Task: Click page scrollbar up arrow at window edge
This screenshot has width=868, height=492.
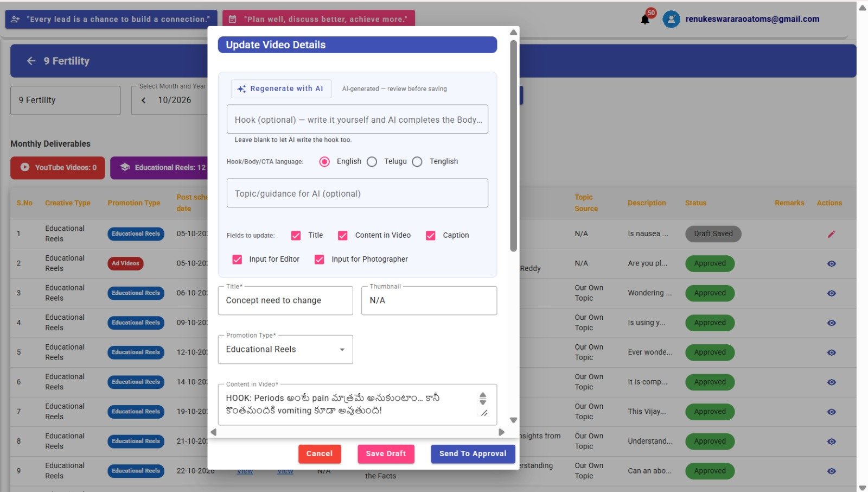Action: (x=863, y=8)
